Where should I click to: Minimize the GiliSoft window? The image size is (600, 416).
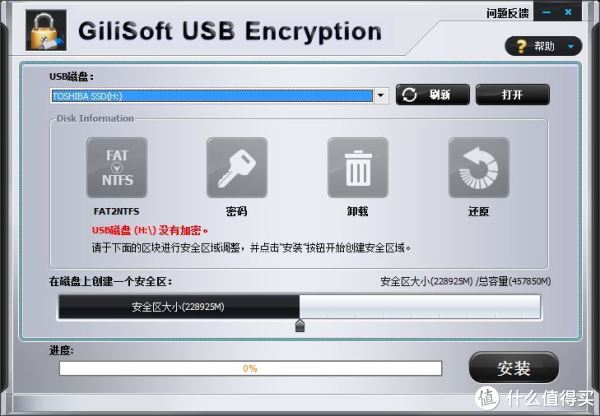546,12
